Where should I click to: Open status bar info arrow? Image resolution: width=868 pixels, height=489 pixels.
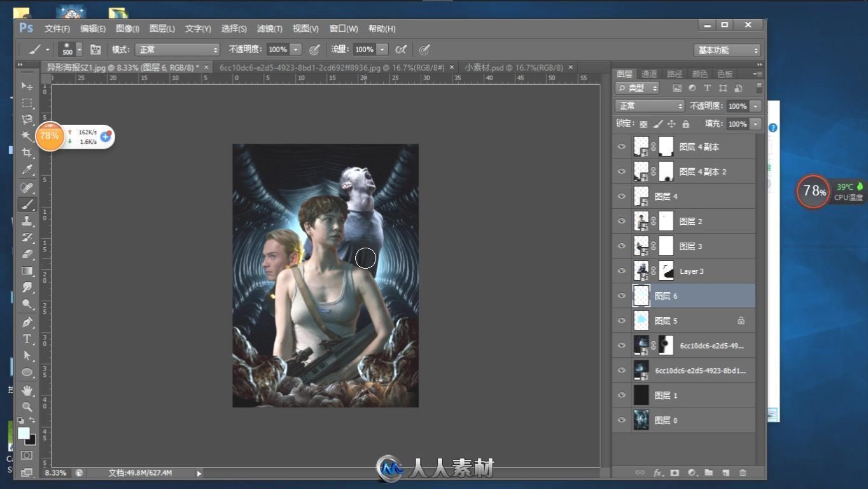coord(199,473)
